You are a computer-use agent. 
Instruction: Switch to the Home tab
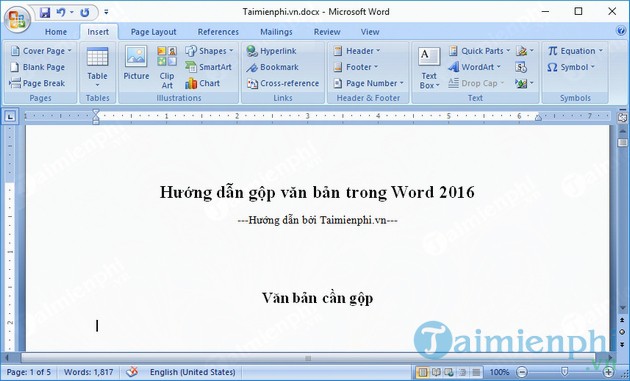(x=56, y=32)
